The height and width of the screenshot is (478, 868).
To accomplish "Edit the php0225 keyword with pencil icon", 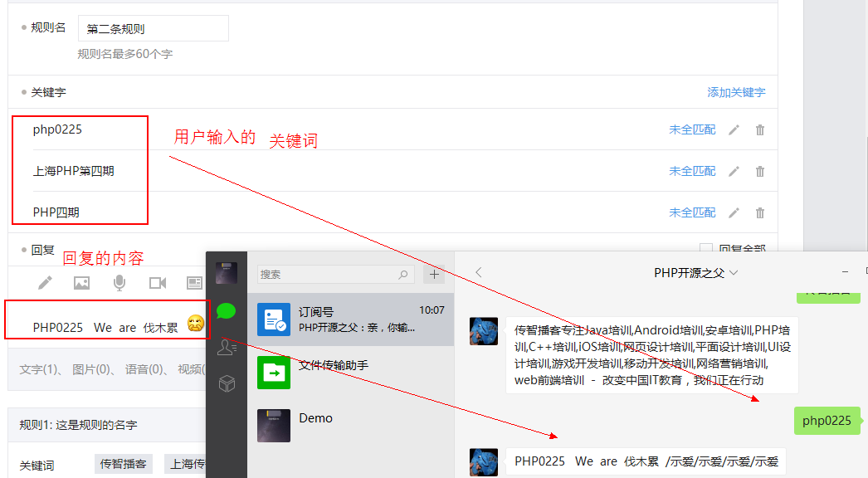I will tap(734, 129).
